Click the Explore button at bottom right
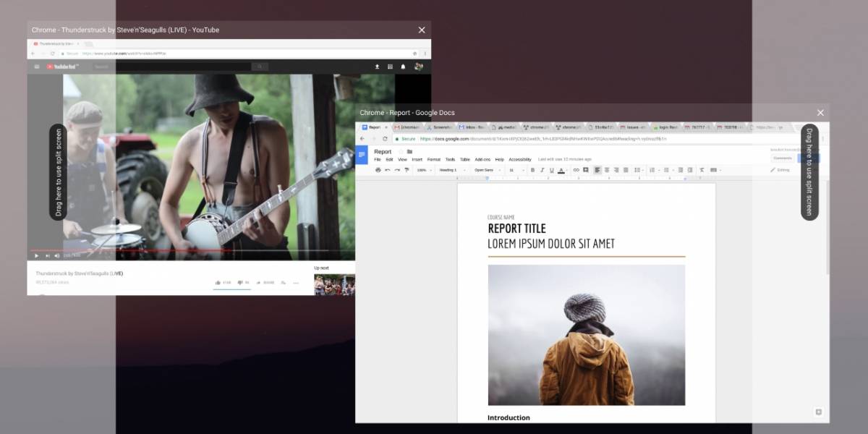The width and height of the screenshot is (868, 434). click(x=819, y=412)
